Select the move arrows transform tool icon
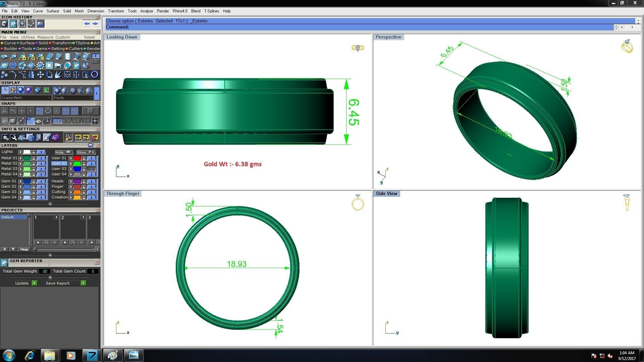This screenshot has width=644, height=362. tap(40, 75)
